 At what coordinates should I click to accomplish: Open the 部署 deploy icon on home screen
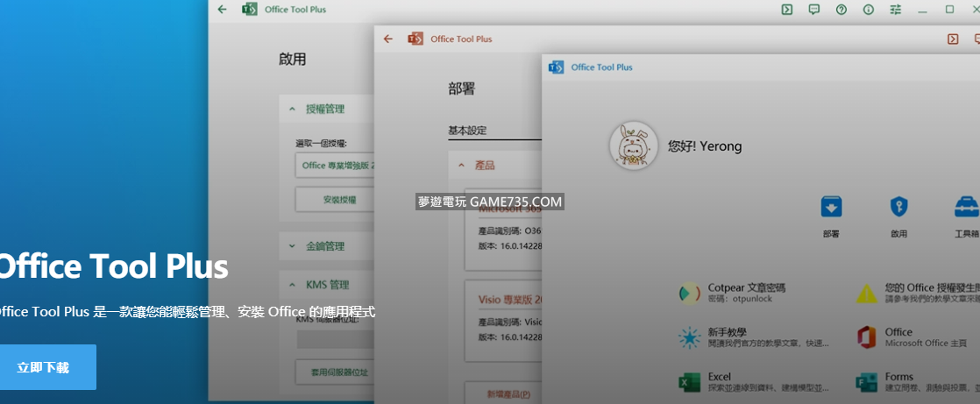coord(831,207)
